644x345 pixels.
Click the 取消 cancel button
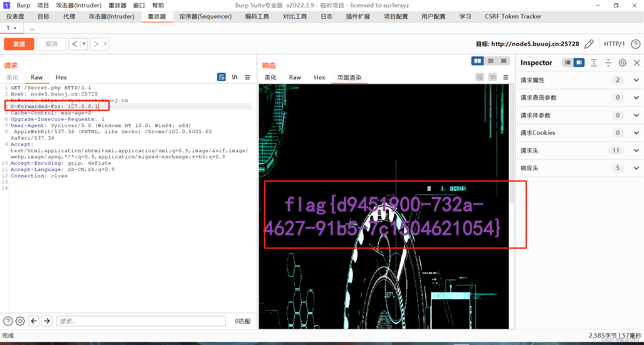click(x=51, y=44)
